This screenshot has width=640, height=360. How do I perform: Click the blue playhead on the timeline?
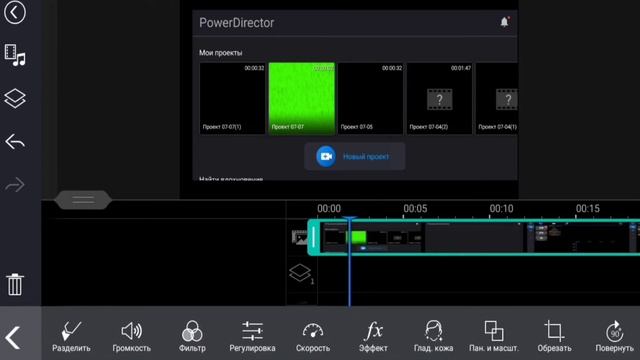[x=349, y=261]
